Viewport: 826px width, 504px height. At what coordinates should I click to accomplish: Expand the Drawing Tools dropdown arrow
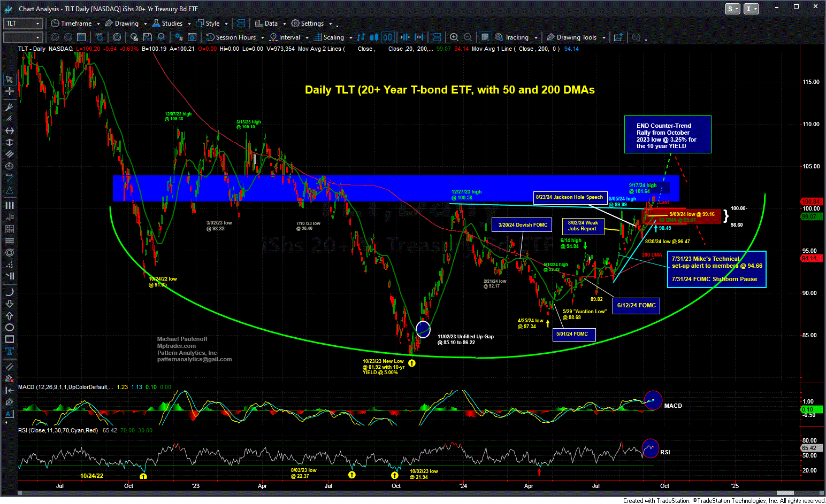[x=603, y=38]
